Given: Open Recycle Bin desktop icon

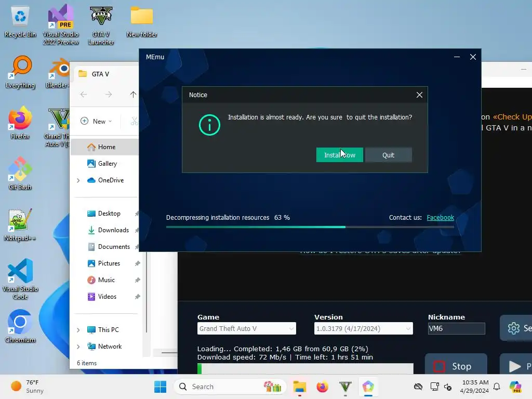Looking at the screenshot, I should (20, 22).
